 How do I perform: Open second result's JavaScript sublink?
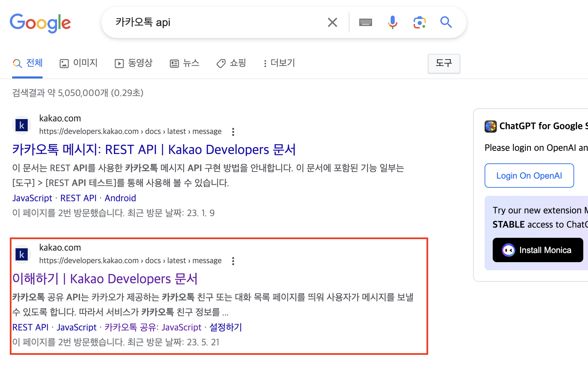(x=77, y=327)
